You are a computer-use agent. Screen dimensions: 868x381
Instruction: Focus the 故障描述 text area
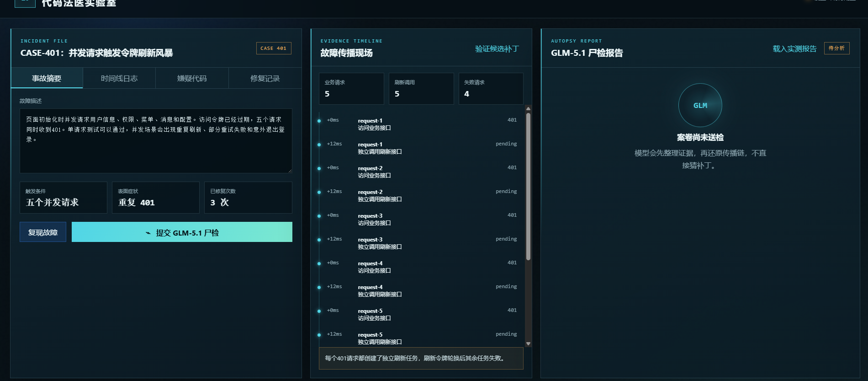click(156, 141)
